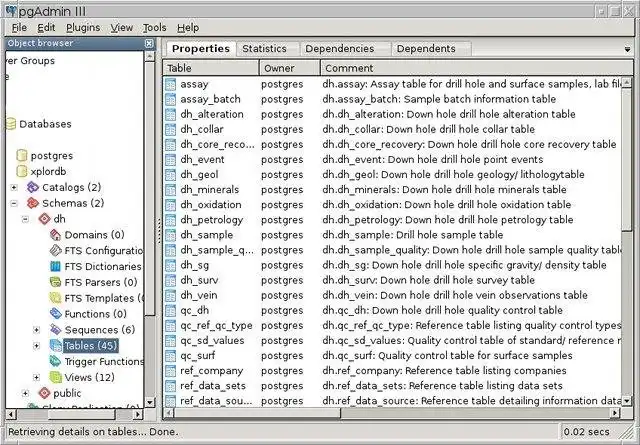Select the ref_data_sets table row
The width and height of the screenshot is (640, 445).
392,386
